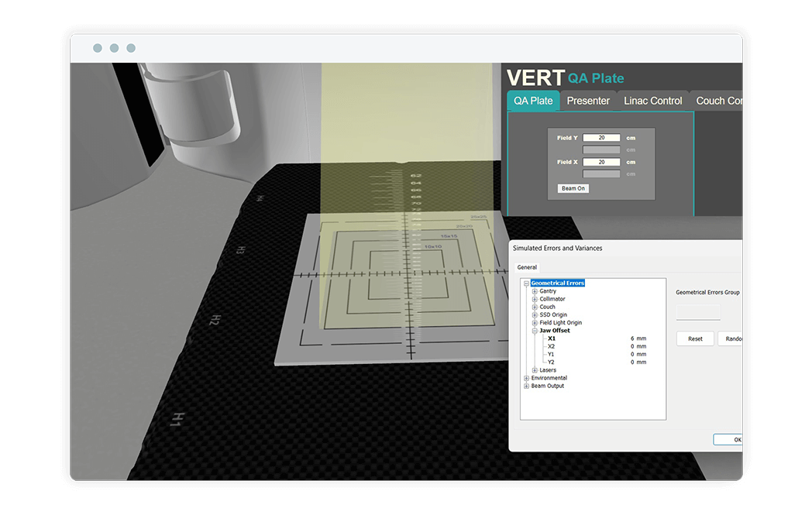This screenshot has height=529, width=812.
Task: Select the Collimator tree label
Action: tap(552, 299)
